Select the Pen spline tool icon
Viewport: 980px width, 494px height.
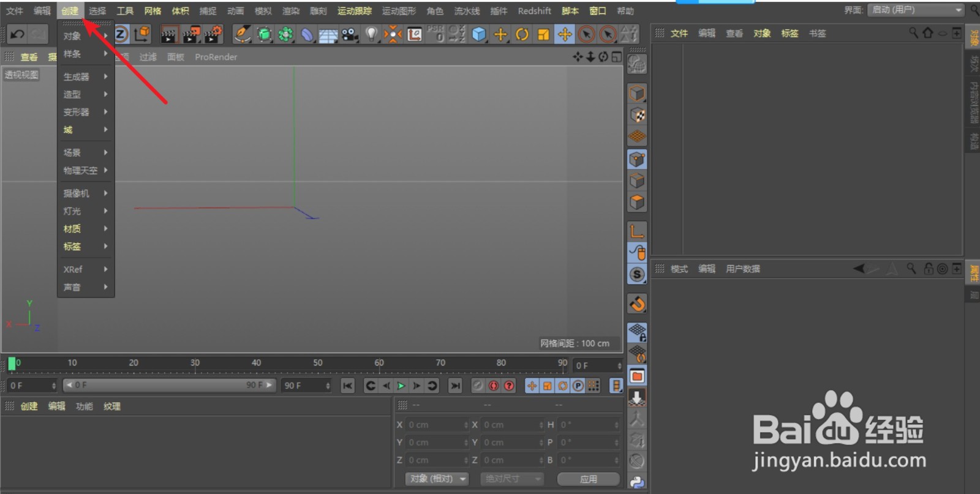[x=243, y=34]
